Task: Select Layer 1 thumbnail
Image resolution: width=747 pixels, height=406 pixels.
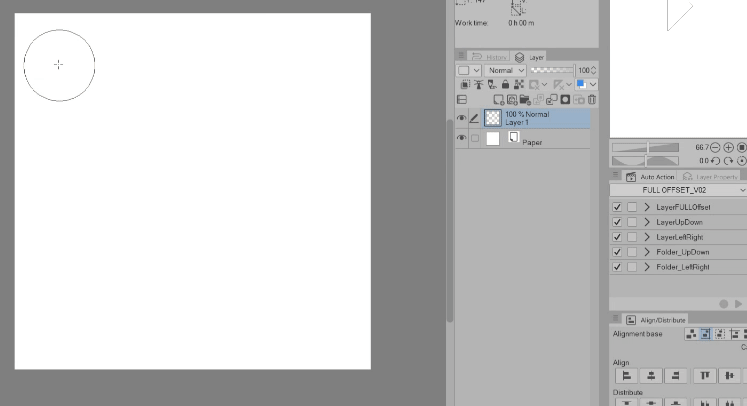Action: pyautogui.click(x=493, y=118)
